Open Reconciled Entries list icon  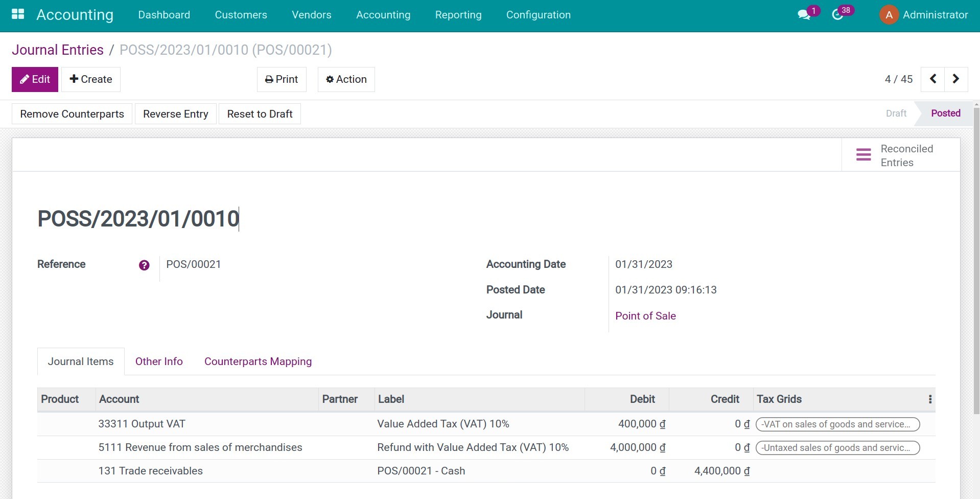[864, 155]
